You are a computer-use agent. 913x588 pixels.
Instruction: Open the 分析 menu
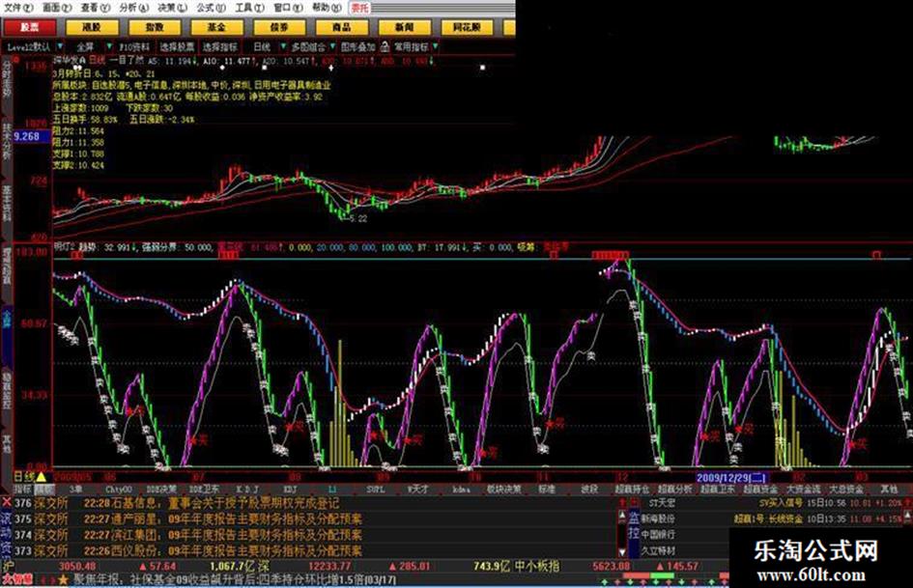coord(134,8)
